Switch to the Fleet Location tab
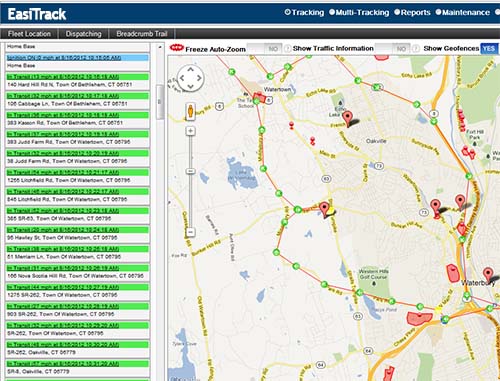Screen dimensions: 500x381 click(x=29, y=34)
